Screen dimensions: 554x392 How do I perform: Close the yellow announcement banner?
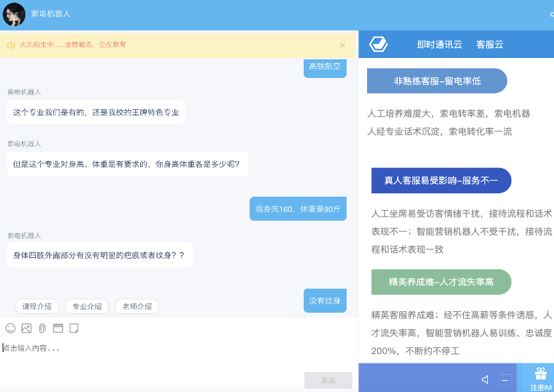342,45
